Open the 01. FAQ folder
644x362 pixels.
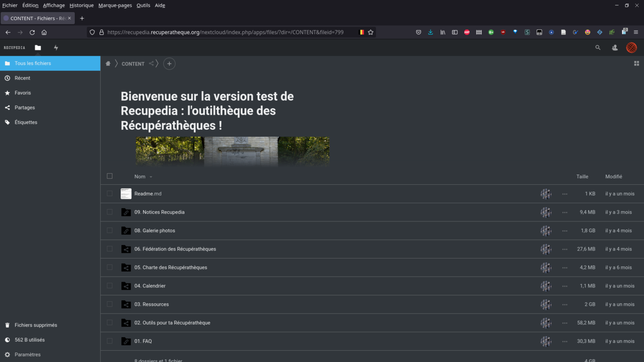(x=143, y=341)
